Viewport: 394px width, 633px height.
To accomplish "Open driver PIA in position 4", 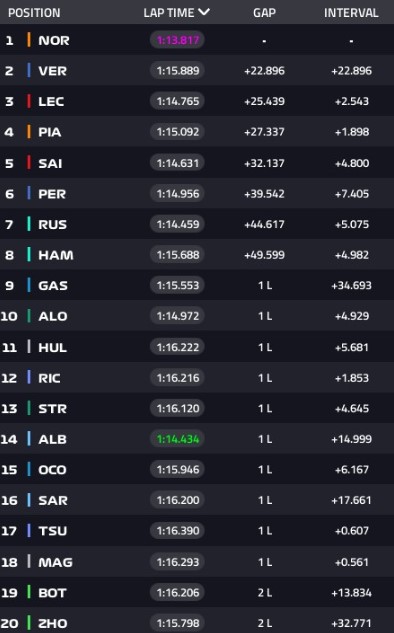I will (50, 132).
